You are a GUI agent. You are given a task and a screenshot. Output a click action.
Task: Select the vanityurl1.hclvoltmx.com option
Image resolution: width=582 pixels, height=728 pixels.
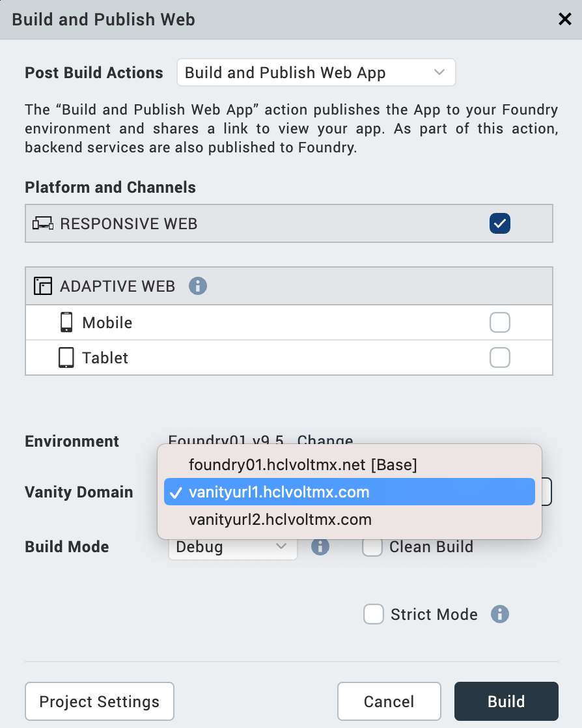pos(279,492)
